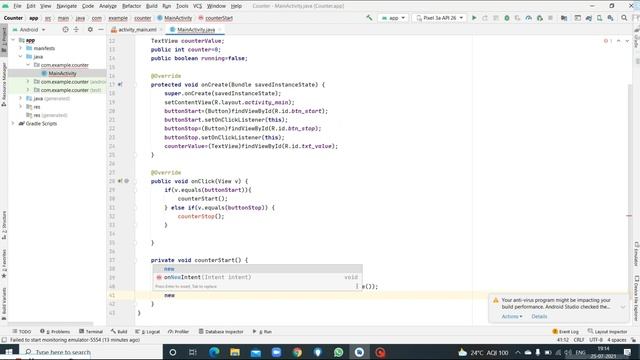Open the File menu

[17, 6]
